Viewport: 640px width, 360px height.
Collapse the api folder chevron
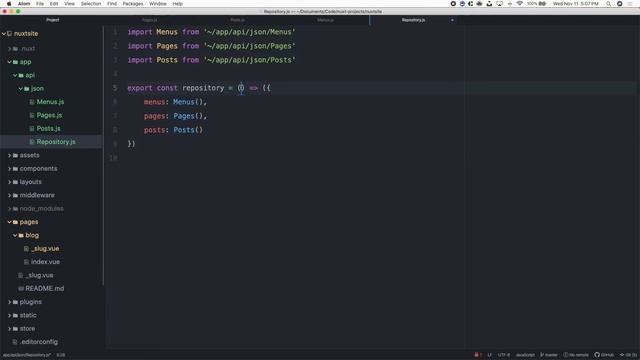click(x=15, y=76)
